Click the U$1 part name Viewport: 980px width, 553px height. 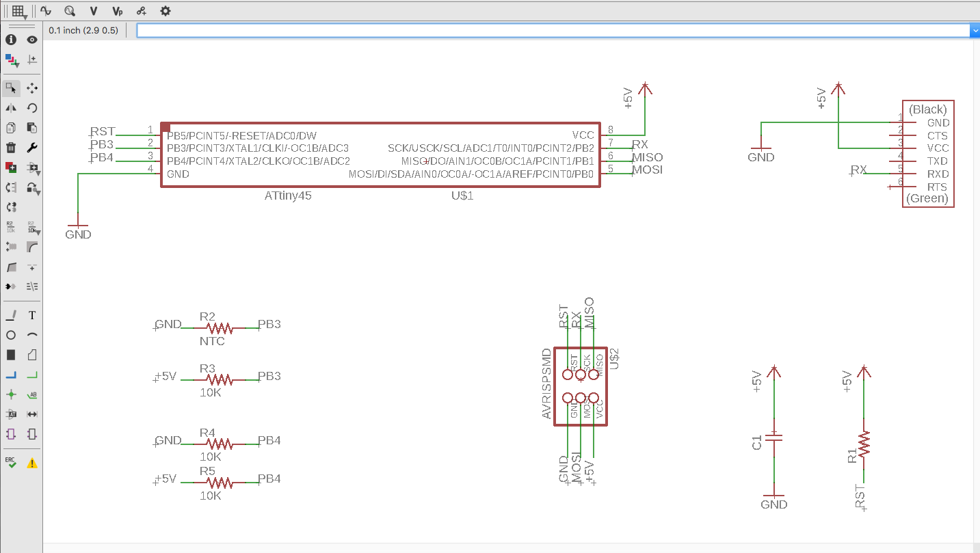[x=462, y=195]
